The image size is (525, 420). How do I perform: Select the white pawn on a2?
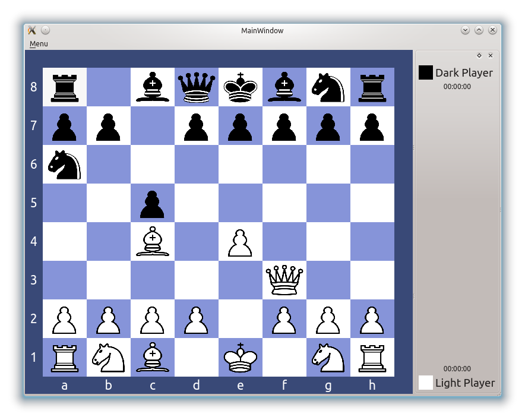pos(65,319)
